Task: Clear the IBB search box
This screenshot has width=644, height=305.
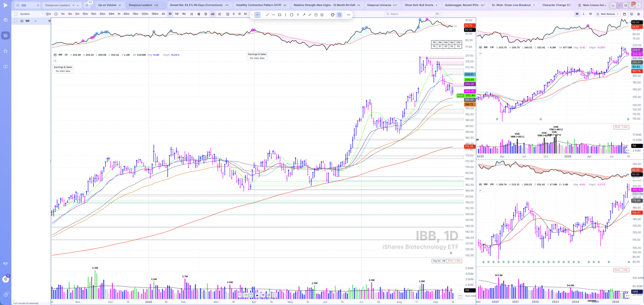Action: click(x=38, y=5)
